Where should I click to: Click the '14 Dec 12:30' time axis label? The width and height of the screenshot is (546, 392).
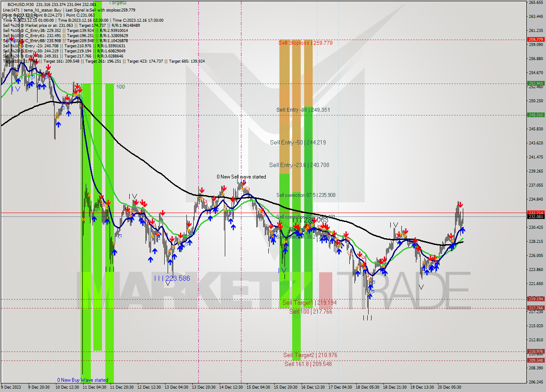[230, 387]
